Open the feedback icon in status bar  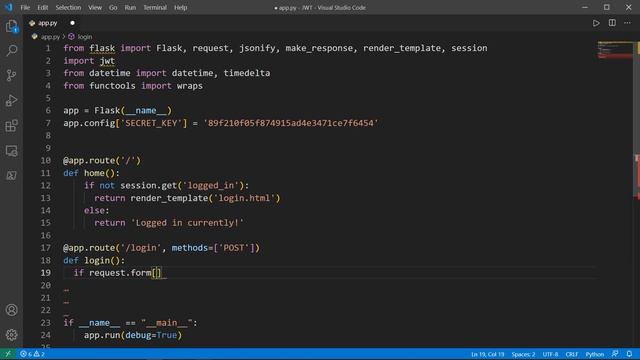(615, 354)
